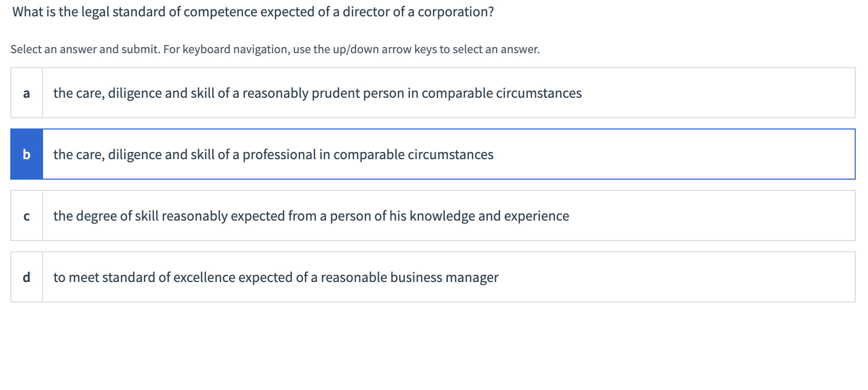The width and height of the screenshot is (868, 390).
Task: Click the answer text mentioning care, diligence and skill
Action: pyautogui.click(x=318, y=93)
